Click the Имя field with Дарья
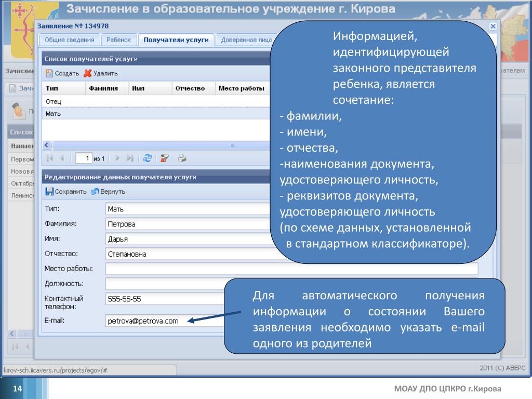The width and height of the screenshot is (532, 399). [x=188, y=239]
